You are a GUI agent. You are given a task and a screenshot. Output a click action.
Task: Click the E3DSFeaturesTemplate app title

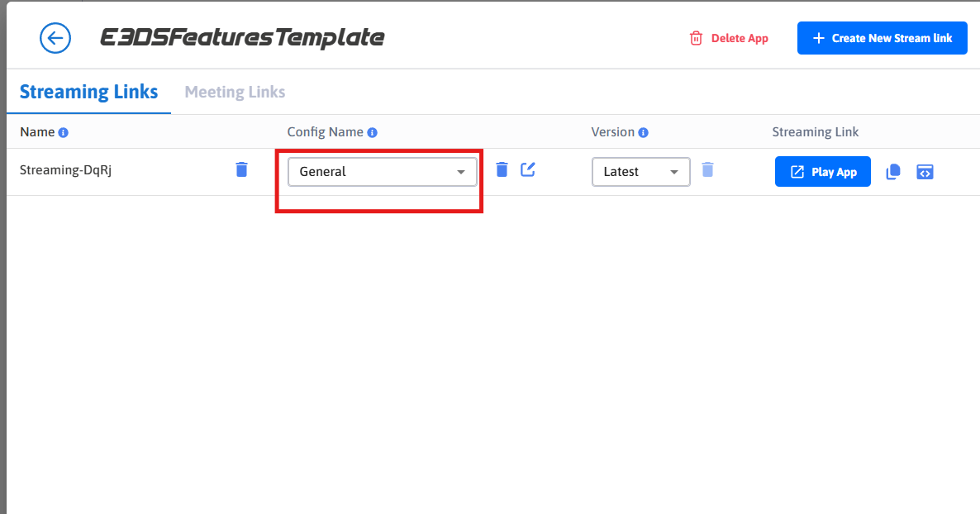[242, 38]
